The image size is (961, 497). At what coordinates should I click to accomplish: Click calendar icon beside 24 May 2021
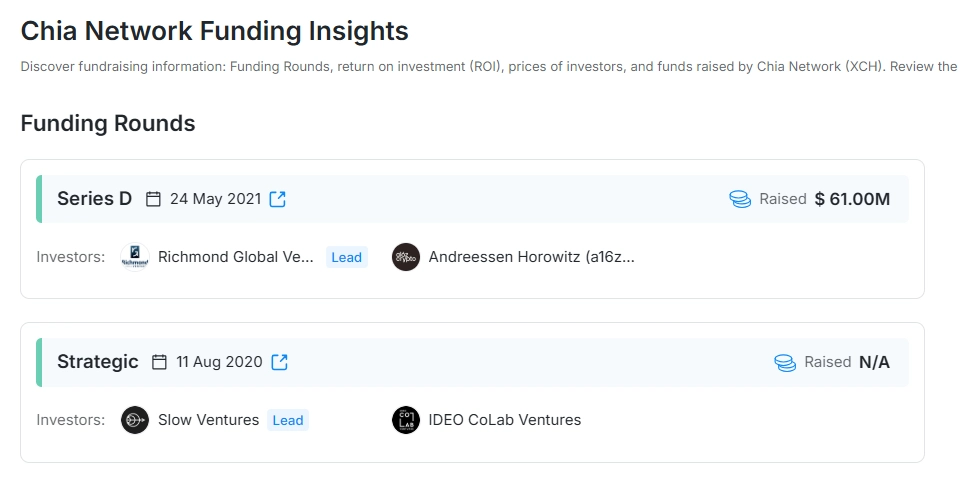[x=153, y=199]
